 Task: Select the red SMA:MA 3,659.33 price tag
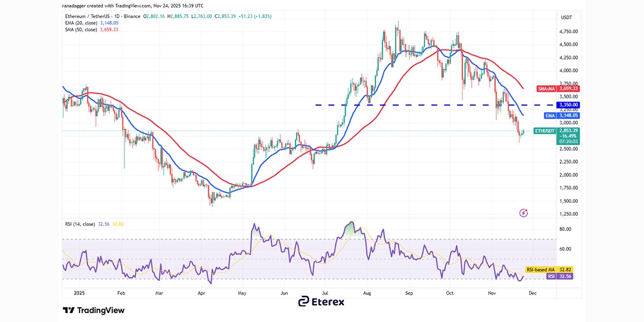pos(560,89)
